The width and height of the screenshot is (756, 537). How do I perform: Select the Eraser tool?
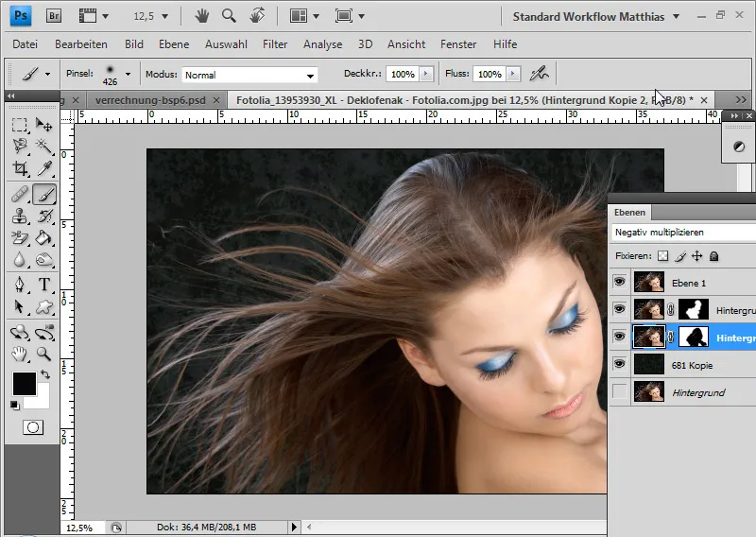pos(19,237)
